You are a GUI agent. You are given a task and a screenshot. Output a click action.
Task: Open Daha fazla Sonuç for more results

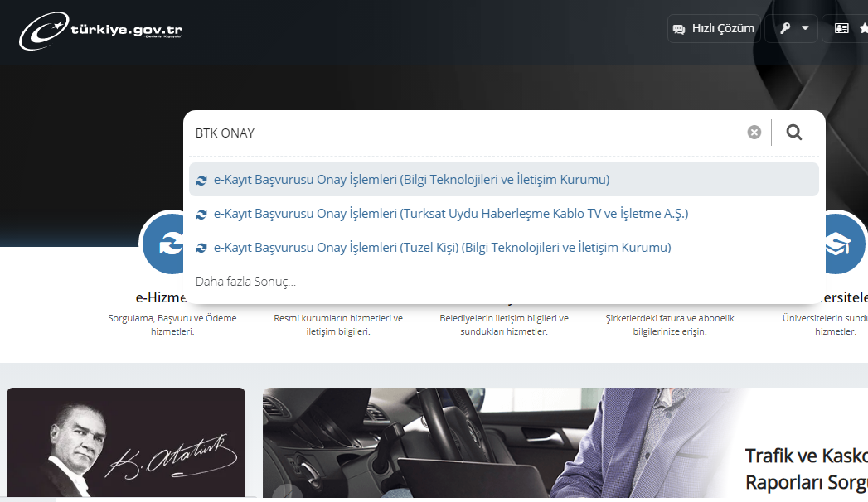[245, 282]
